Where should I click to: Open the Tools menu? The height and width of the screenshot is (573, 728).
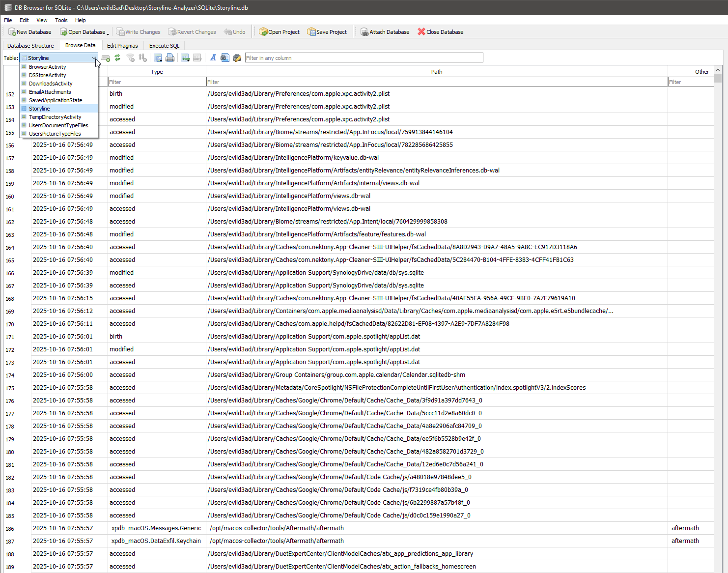coord(61,20)
